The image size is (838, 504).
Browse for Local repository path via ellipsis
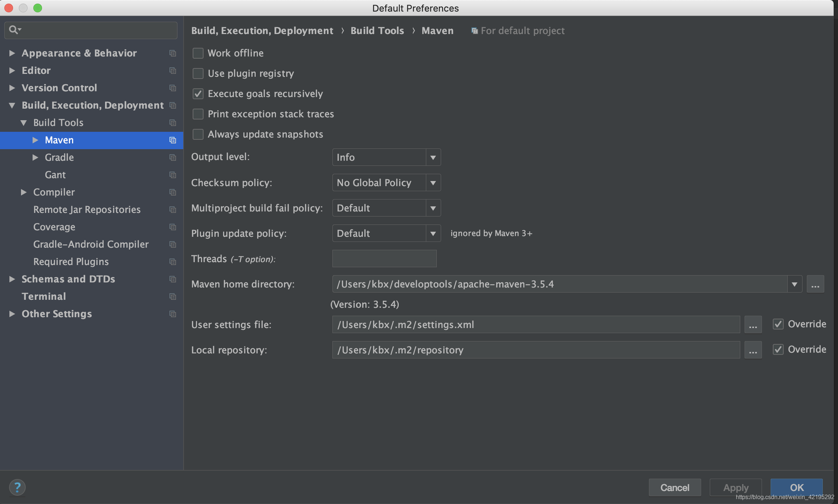tap(753, 350)
